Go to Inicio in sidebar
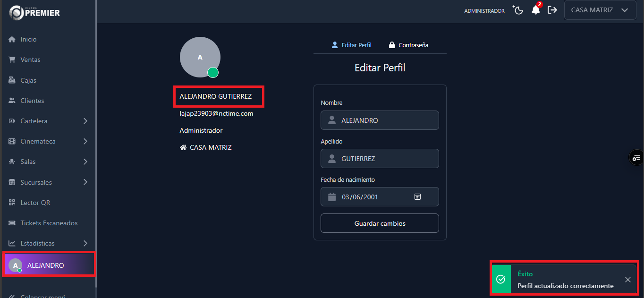This screenshot has width=644, height=298. 28,39
